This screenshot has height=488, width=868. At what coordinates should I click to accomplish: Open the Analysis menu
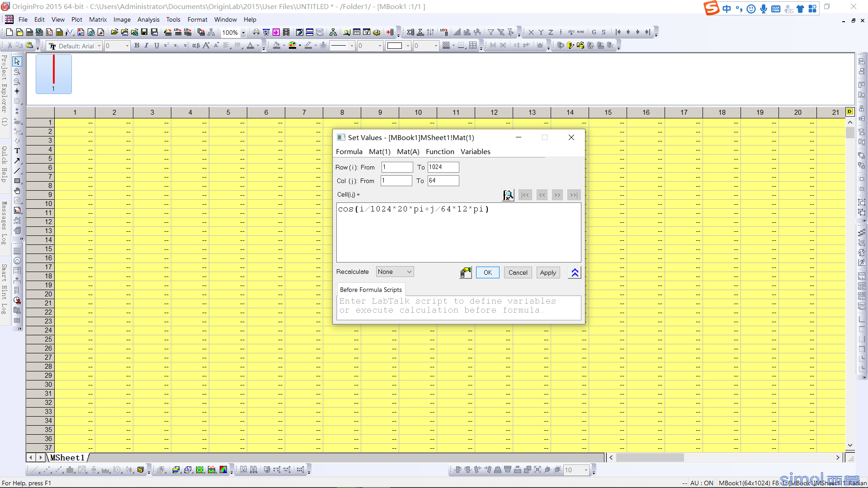coord(148,19)
